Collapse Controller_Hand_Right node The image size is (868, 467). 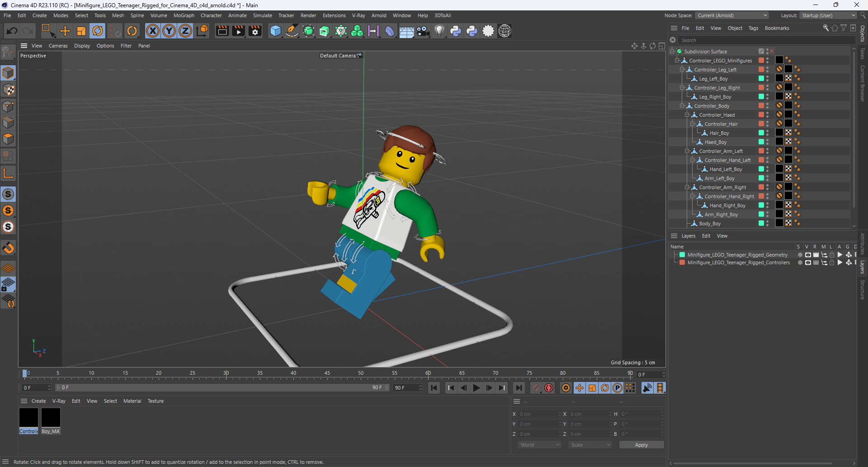coord(692,196)
